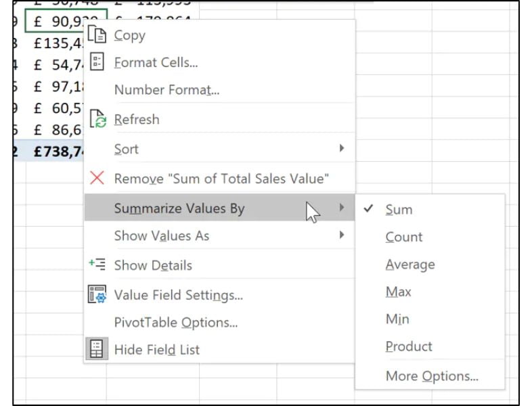Click the Hide Field List icon
Viewport: 532px width, 406px height.
(97, 348)
